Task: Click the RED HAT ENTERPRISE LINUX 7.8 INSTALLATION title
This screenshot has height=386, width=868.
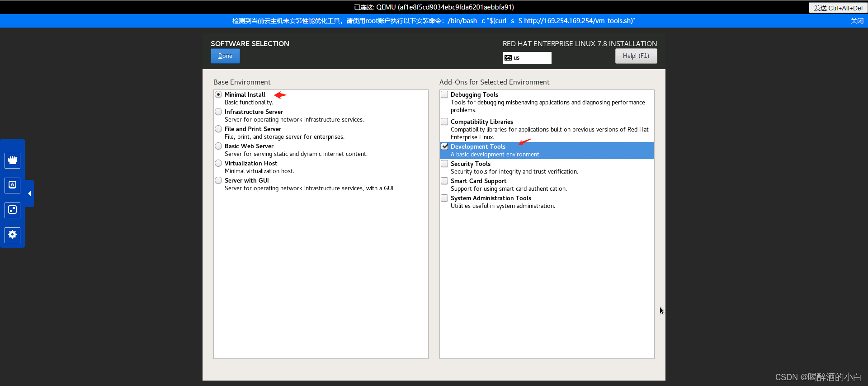Action: pyautogui.click(x=580, y=44)
